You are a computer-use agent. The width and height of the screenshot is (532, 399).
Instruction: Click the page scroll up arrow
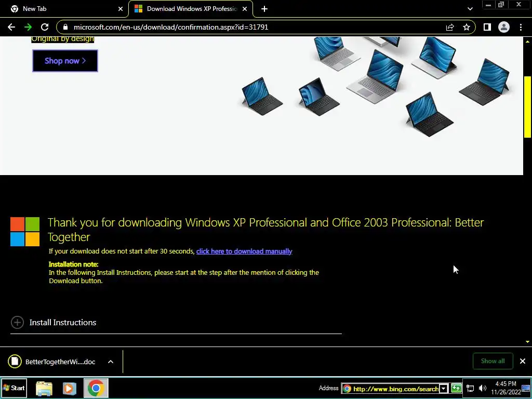527,41
